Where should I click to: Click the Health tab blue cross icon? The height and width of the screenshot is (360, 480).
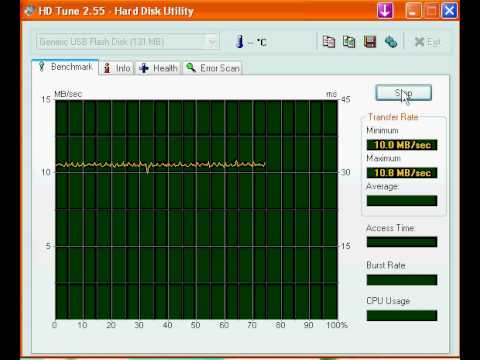(144, 68)
